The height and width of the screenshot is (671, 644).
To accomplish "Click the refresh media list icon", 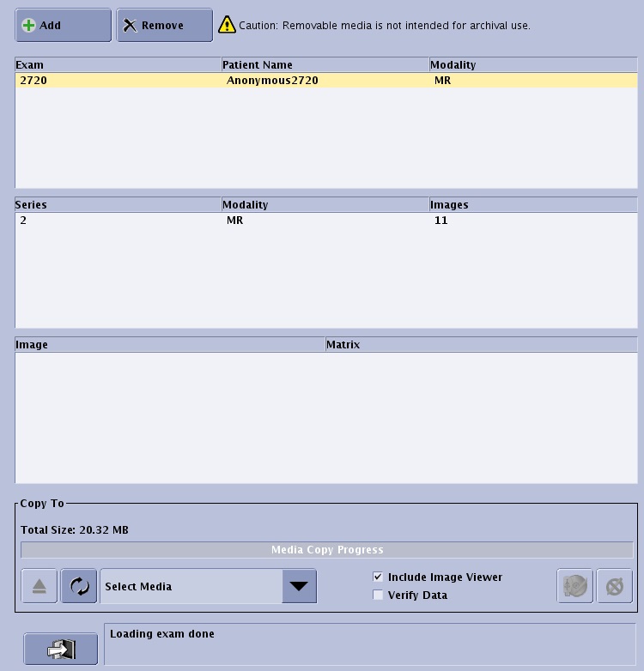I will click(x=78, y=587).
